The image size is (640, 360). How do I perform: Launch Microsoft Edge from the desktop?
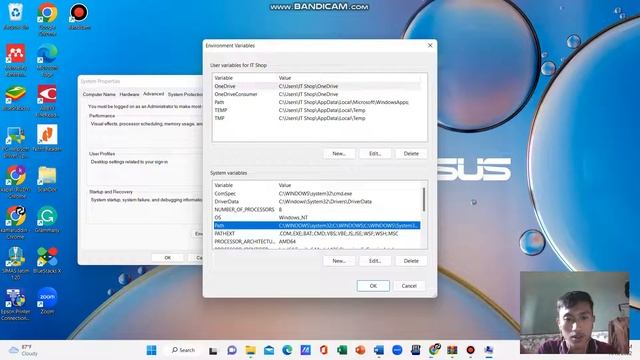[47, 60]
